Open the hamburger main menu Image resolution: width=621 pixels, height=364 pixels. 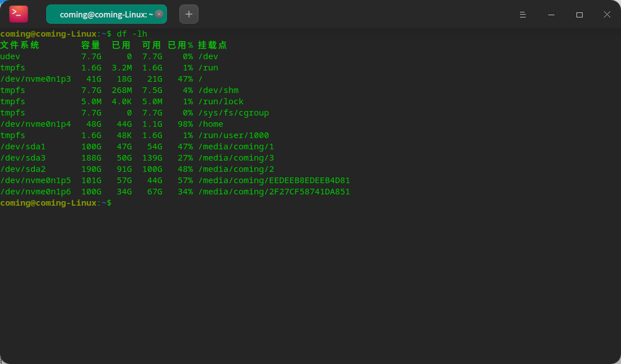(522, 15)
